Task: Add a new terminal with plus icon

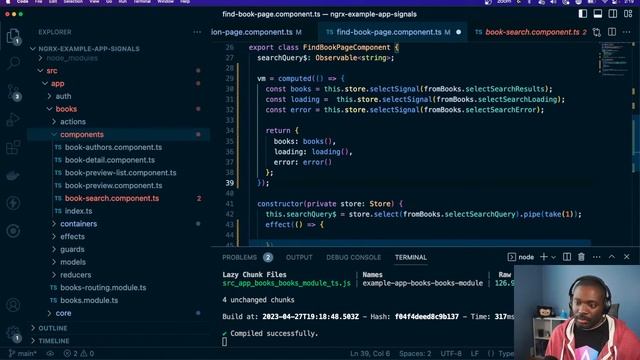Action: point(544,257)
